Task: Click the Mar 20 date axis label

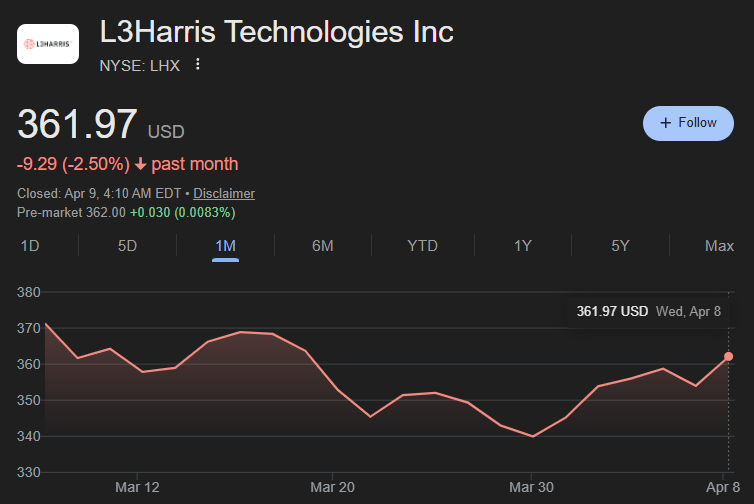Action: coord(333,487)
